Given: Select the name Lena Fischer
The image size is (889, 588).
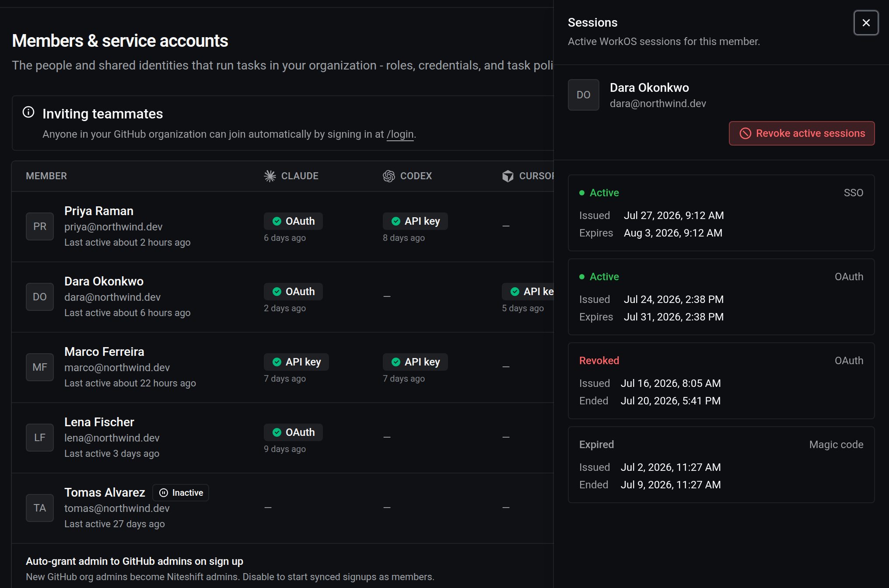Looking at the screenshot, I should pos(99,422).
